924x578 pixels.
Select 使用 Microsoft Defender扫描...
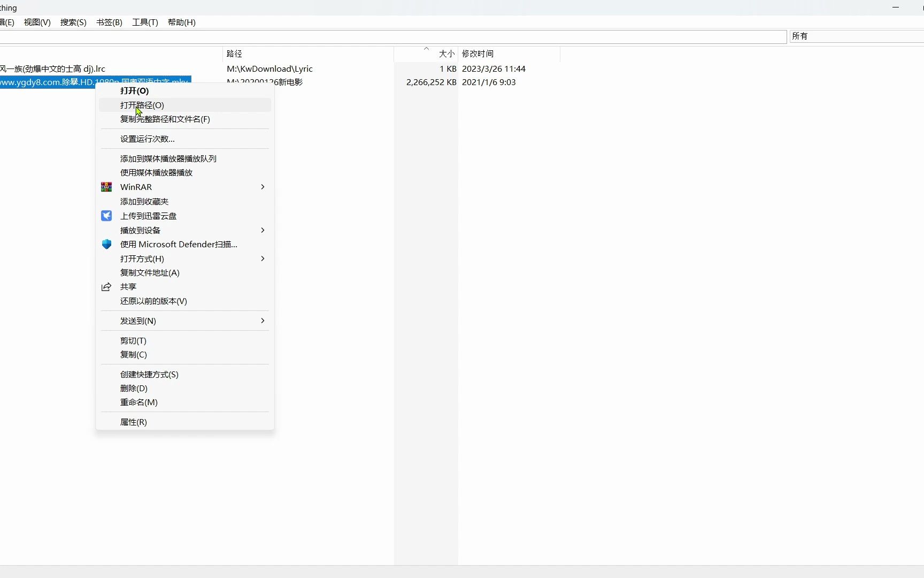pyautogui.click(x=185, y=244)
